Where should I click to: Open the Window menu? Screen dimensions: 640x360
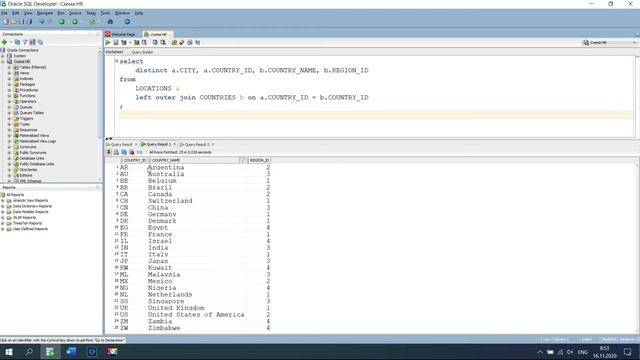(x=122, y=13)
